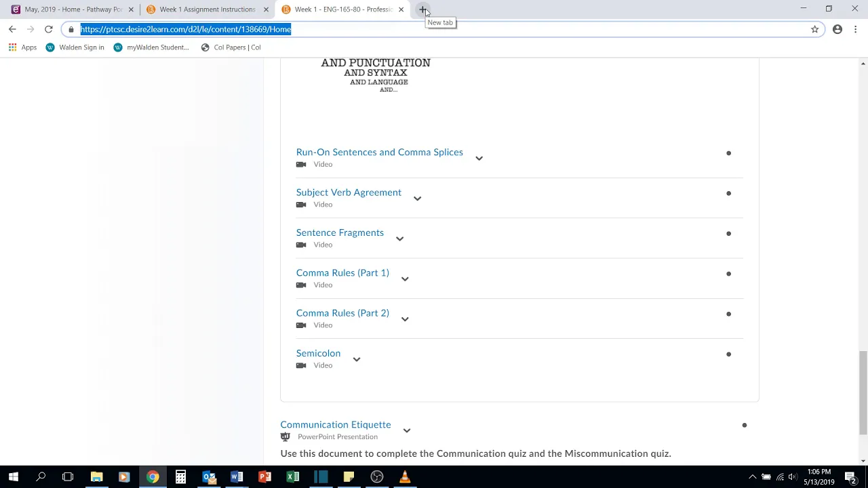
Task: Click the volume speaker tray icon
Action: click(793, 477)
